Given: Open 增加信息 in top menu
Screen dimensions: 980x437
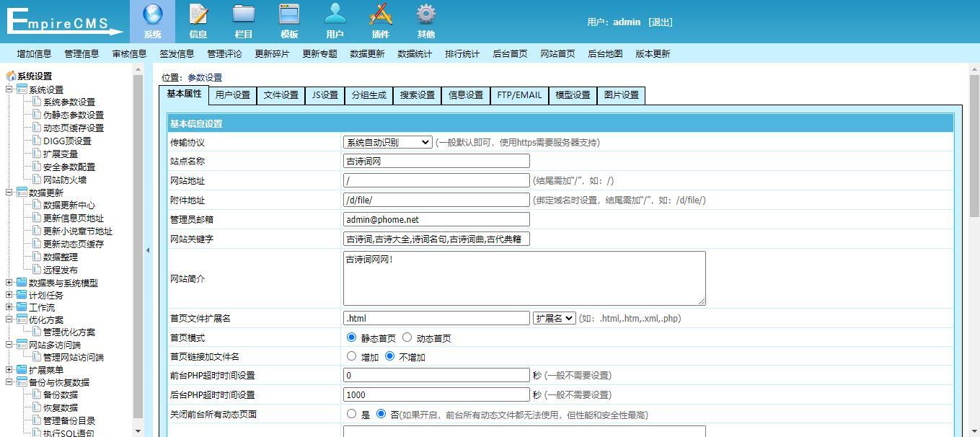Looking at the screenshot, I should pyautogui.click(x=34, y=53).
